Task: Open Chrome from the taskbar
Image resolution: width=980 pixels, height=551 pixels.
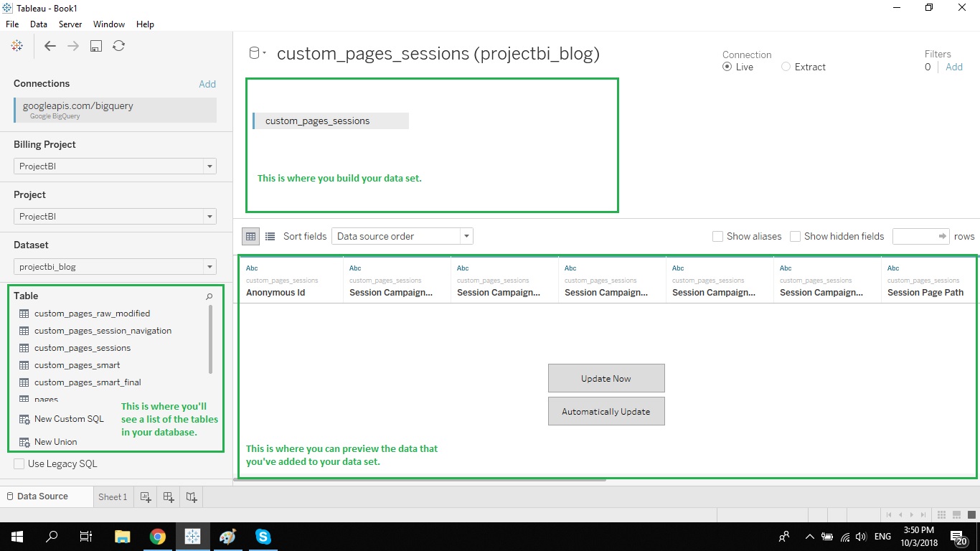Action: 158,537
